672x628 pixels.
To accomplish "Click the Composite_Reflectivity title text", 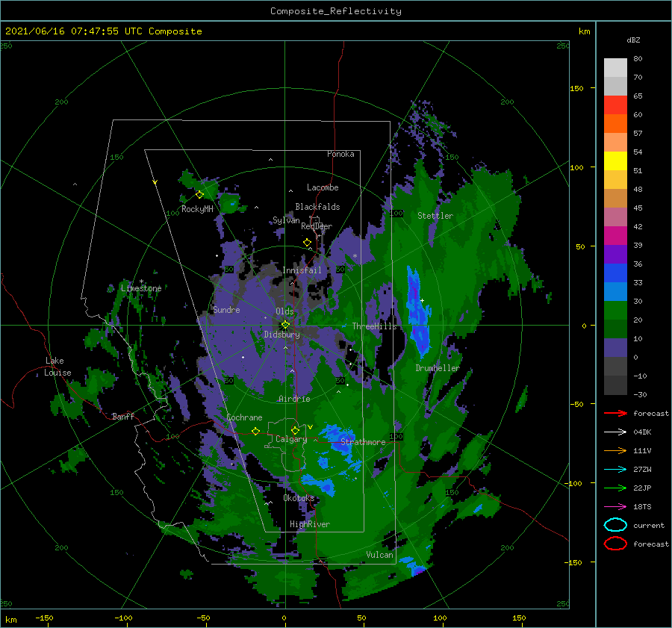I will point(335,11).
